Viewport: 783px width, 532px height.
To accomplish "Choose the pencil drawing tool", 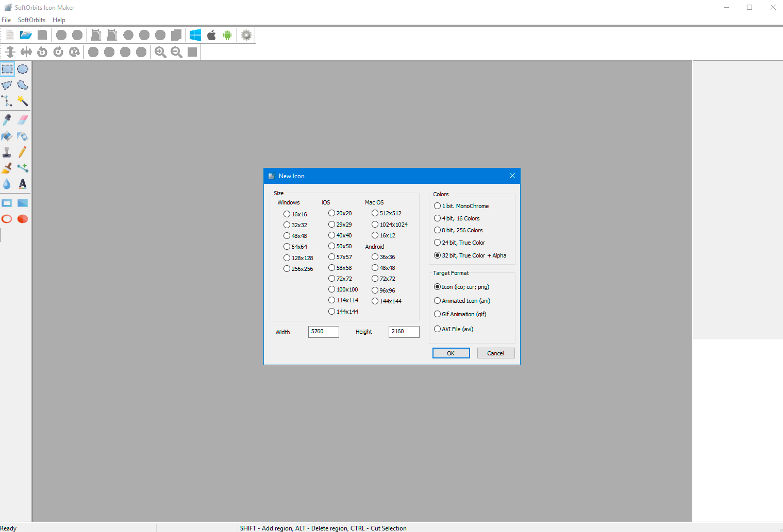I will (x=23, y=152).
